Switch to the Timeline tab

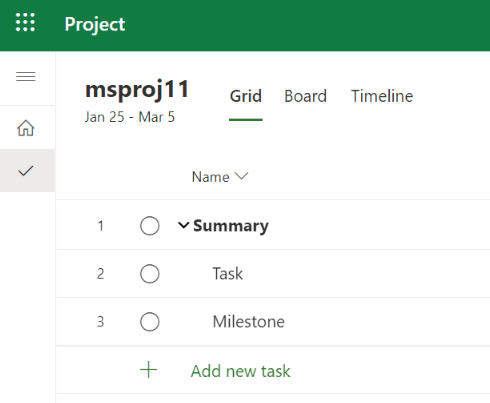382,96
